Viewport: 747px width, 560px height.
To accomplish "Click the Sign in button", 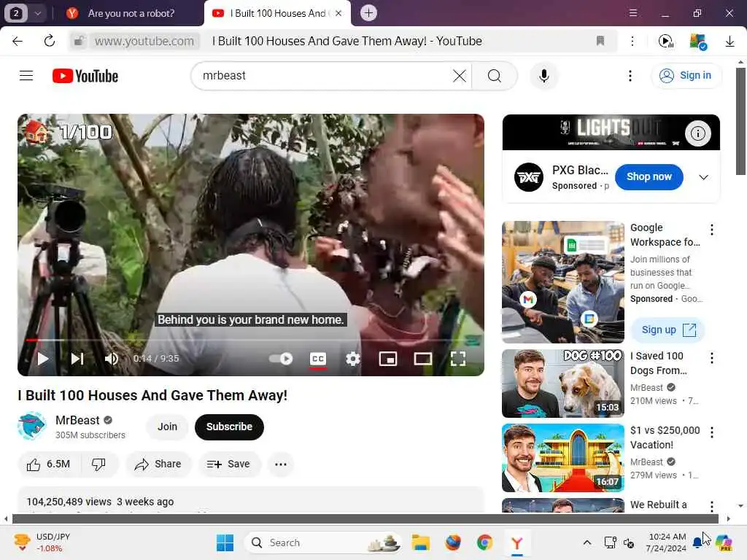I will tap(686, 76).
